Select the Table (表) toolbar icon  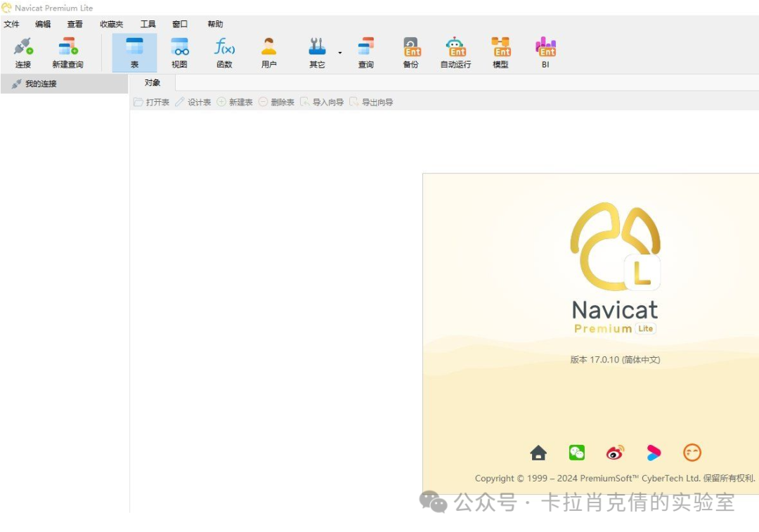tap(134, 53)
